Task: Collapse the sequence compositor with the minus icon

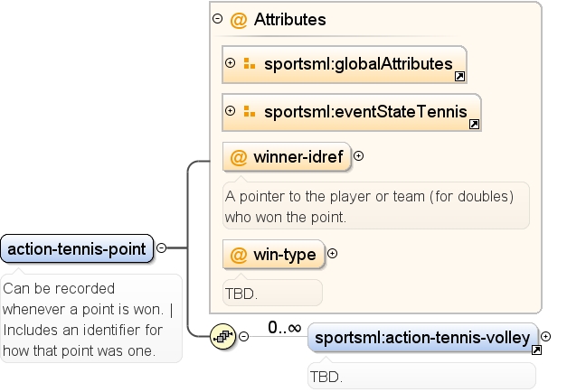Action: click(244, 336)
